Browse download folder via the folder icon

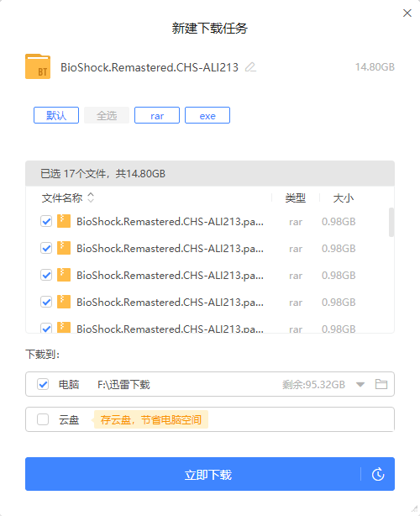click(x=381, y=384)
